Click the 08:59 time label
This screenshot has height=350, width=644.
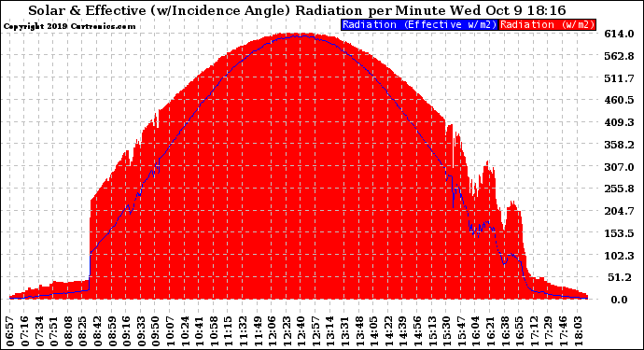pos(112,331)
